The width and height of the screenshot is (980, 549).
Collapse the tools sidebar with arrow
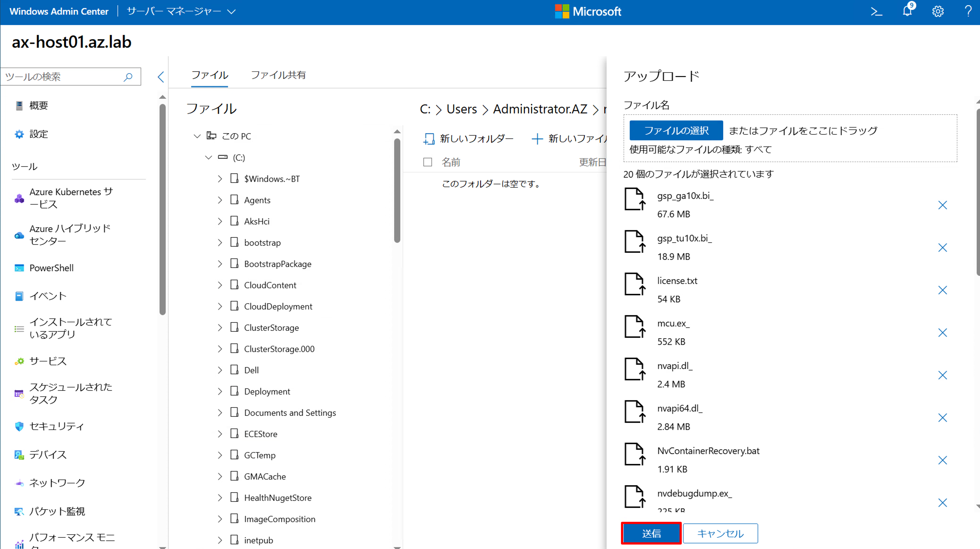click(161, 77)
